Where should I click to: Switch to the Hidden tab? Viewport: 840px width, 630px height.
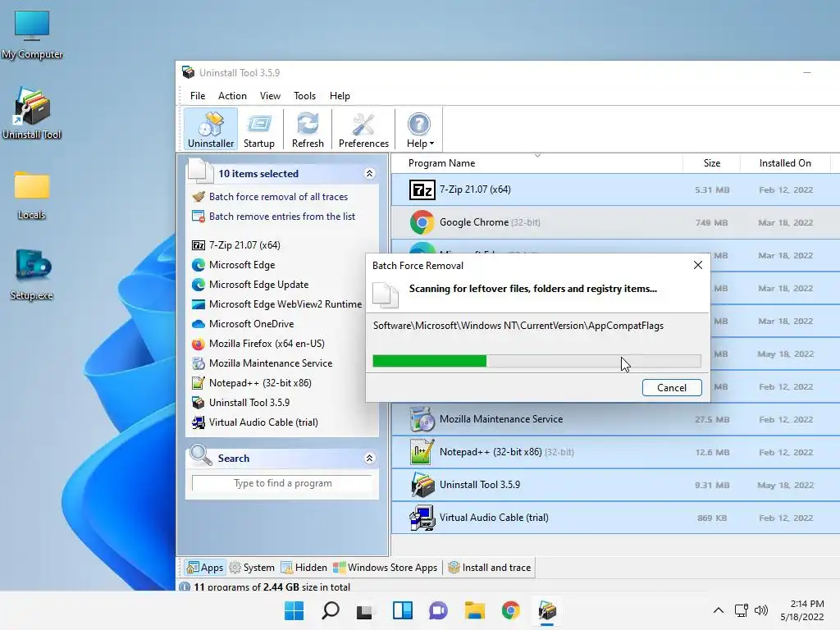(304, 568)
